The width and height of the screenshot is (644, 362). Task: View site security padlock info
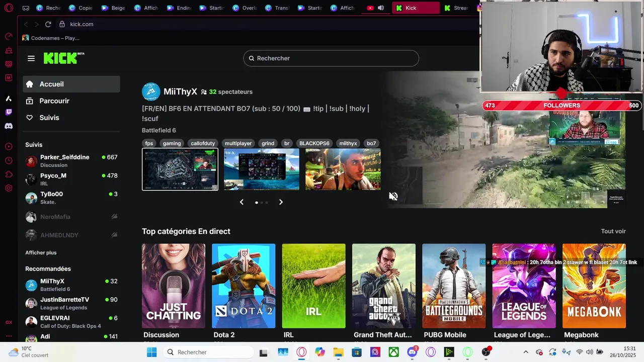click(x=62, y=24)
